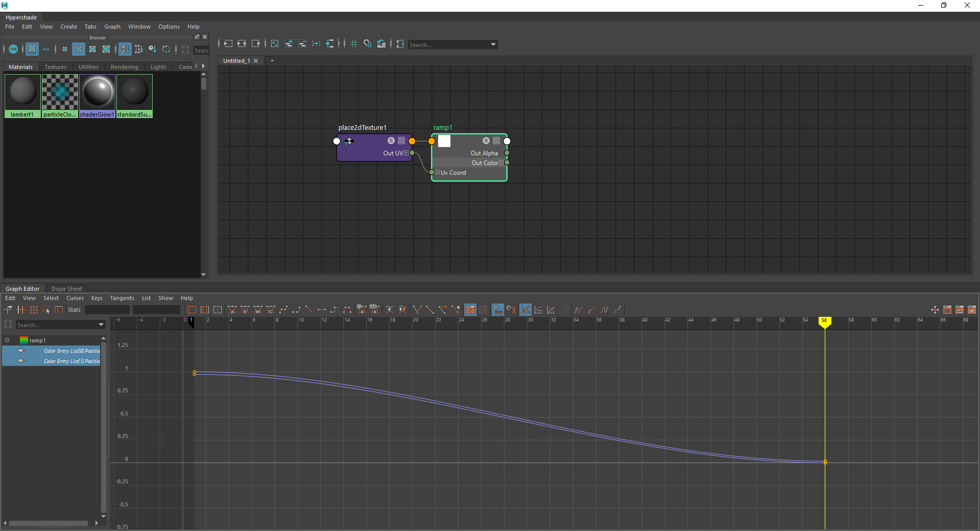The image size is (980, 531).
Task: Click the yellow frame 56 time marker
Action: point(824,321)
